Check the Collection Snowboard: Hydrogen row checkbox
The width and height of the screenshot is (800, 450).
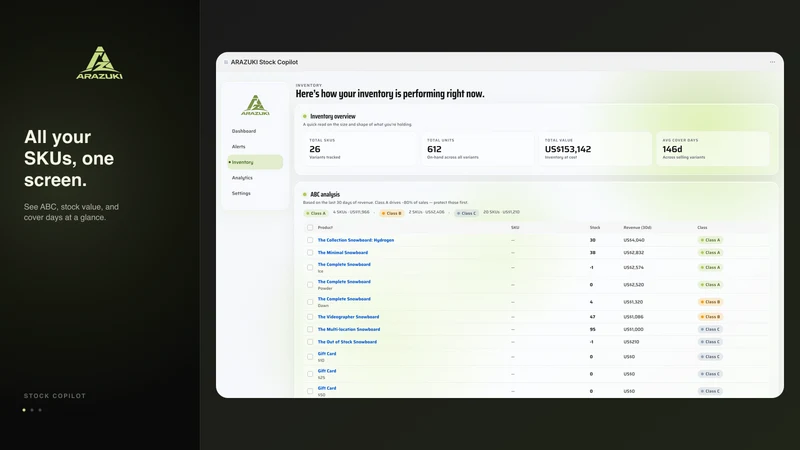coord(310,240)
